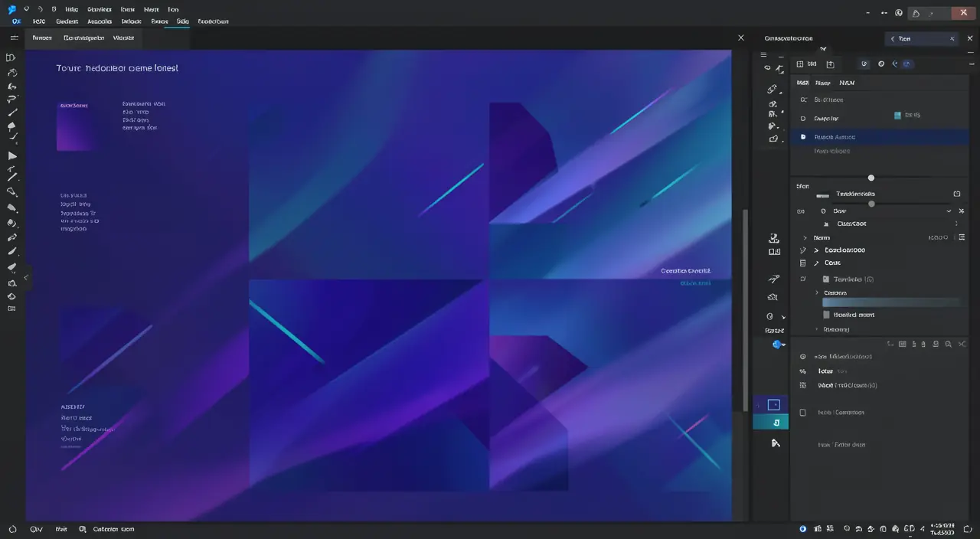Tick the empty checkbox in the lower right panel
This screenshot has height=539, width=980.
point(802,413)
